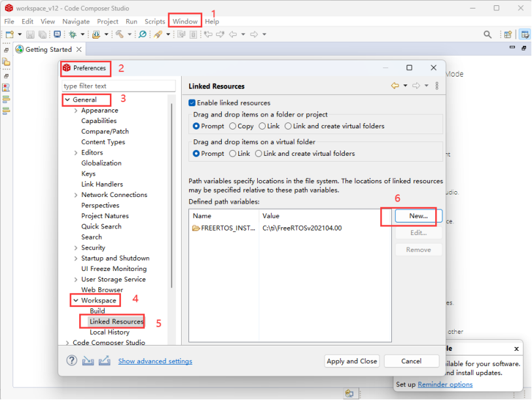Click the Save toolbar icon
Image resolution: width=532 pixels, height=400 pixels.
click(30, 34)
